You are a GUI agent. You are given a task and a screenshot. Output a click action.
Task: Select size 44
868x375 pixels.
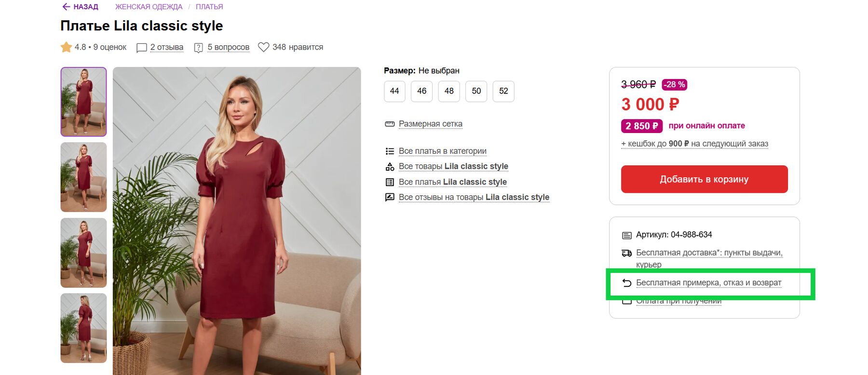(394, 91)
